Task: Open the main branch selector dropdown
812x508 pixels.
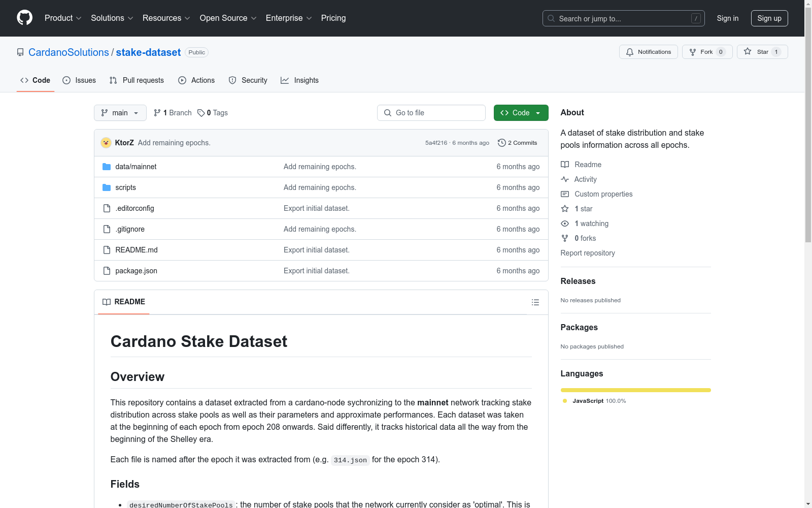Action: (120, 113)
